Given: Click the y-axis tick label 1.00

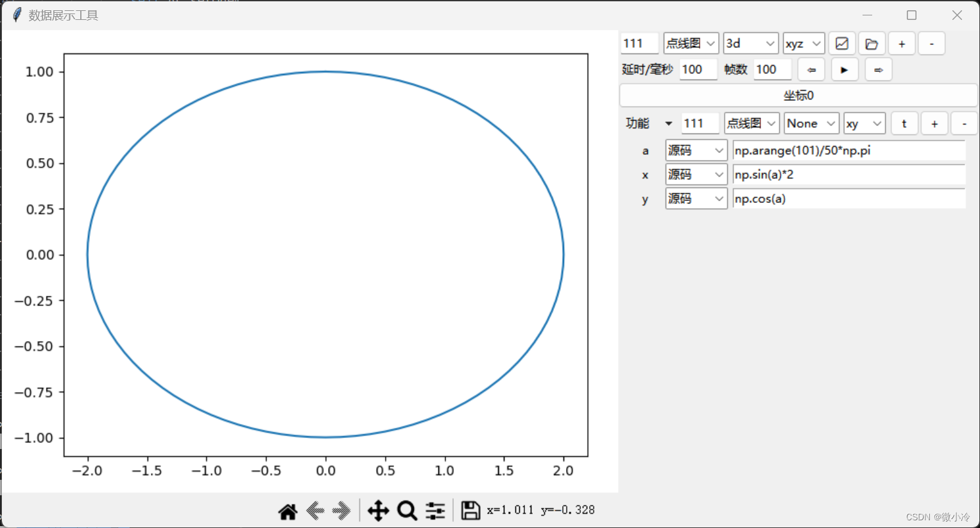Looking at the screenshot, I should point(39,71).
